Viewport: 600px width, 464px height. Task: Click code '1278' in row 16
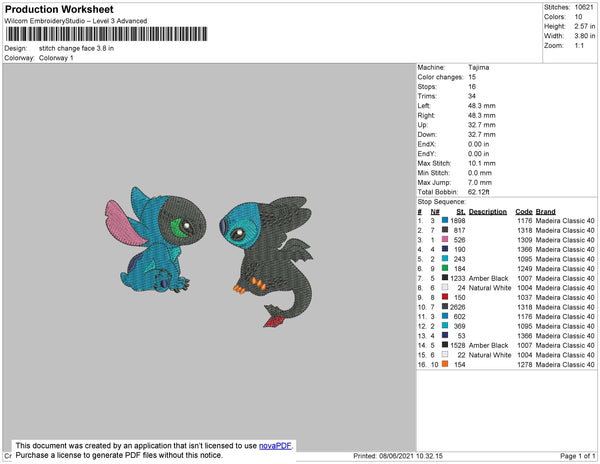525,365
